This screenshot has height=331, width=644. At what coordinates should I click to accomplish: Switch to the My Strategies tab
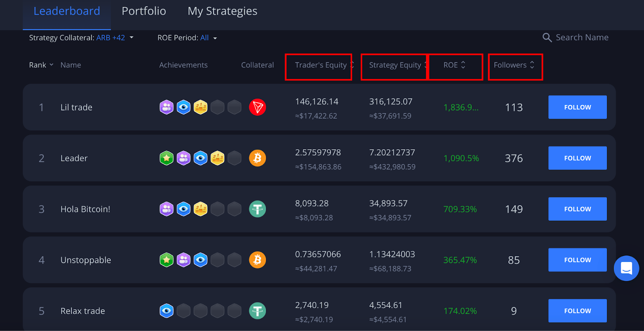(222, 11)
